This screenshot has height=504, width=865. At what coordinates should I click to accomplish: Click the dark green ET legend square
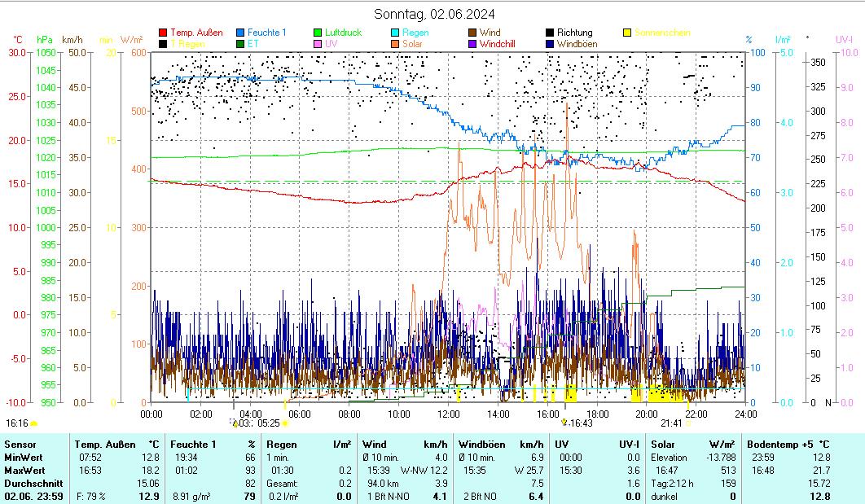point(240,44)
